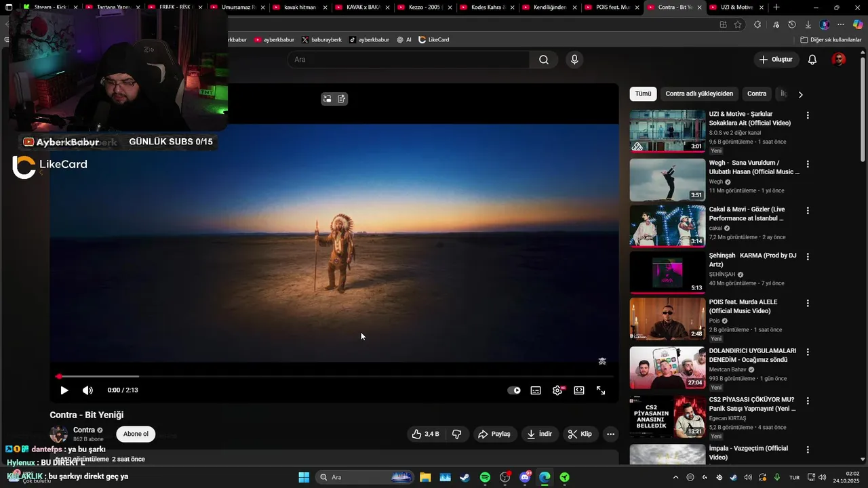Open the Contra channel avatar
868x488 pixels.
59,434
